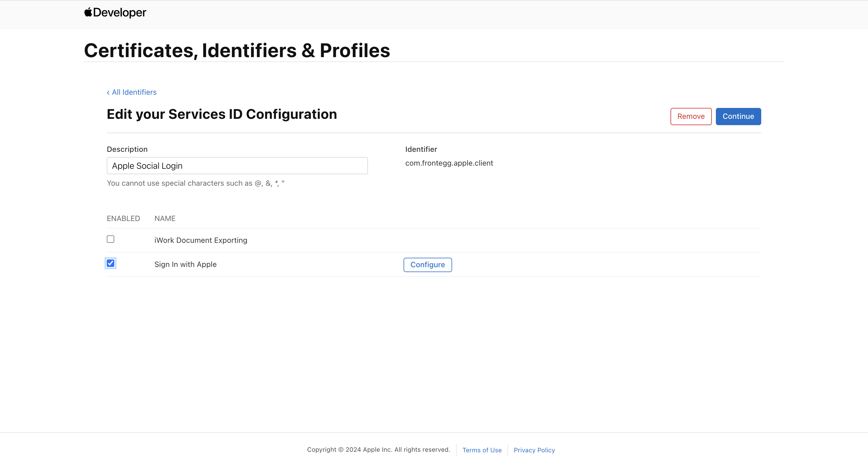Image resolution: width=868 pixels, height=473 pixels.
Task: Uncheck the Sign In with Apple checkbox
Action: (x=111, y=263)
